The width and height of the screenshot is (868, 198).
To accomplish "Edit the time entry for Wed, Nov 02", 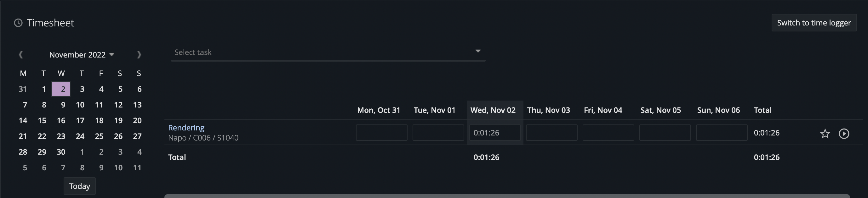I will 494,132.
